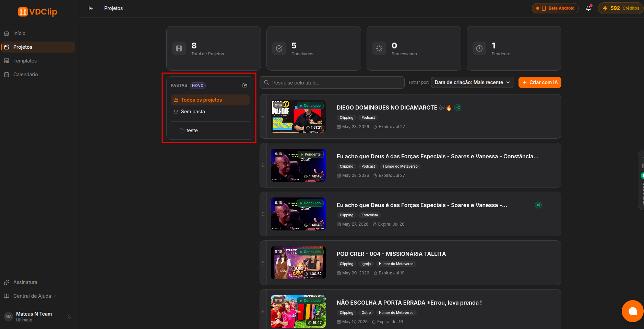Click share icon on May 27 project
The image size is (644, 329).
(x=538, y=205)
